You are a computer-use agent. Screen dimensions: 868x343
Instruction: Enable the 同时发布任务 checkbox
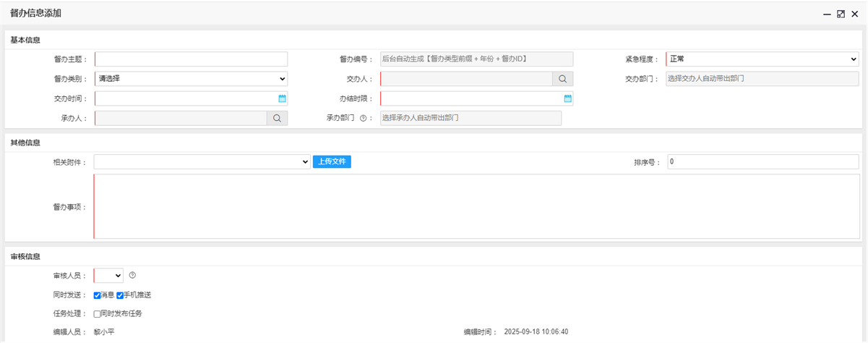coord(98,314)
